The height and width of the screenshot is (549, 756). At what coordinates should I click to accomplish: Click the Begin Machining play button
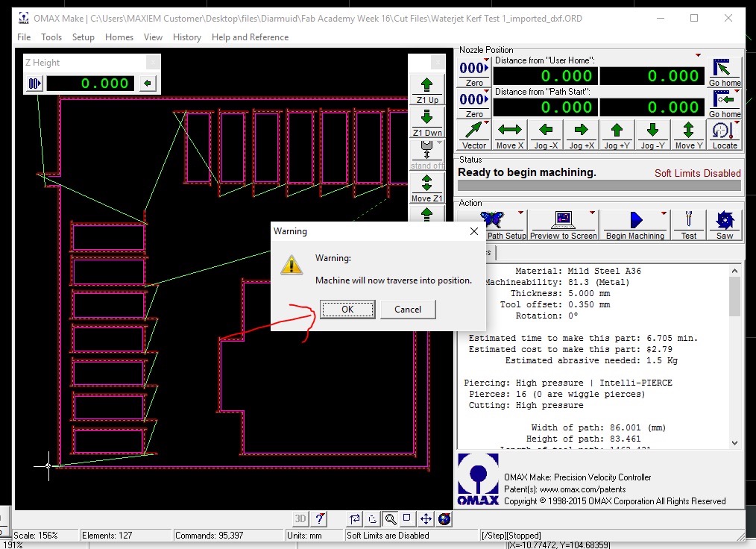635,225
